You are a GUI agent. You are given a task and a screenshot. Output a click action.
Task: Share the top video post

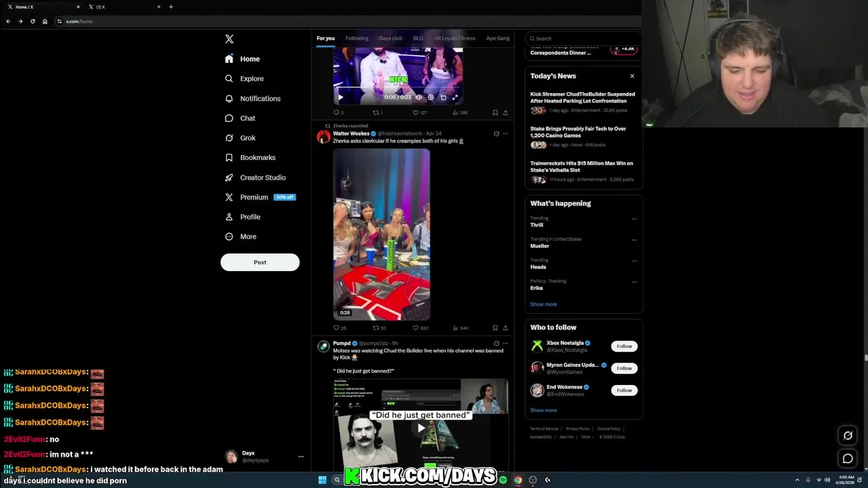(505, 113)
